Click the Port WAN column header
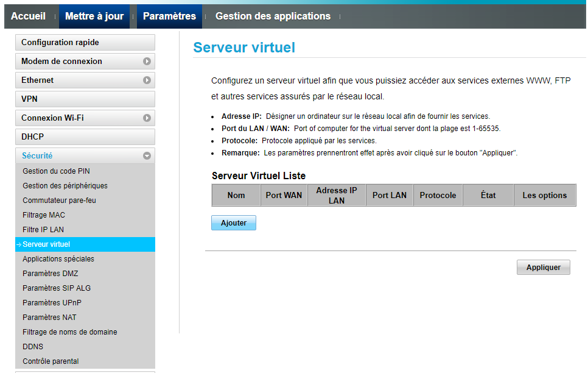 [284, 196]
